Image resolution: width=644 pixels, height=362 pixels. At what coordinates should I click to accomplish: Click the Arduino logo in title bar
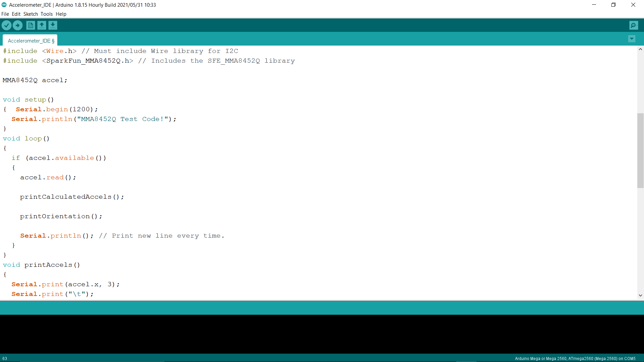[x=4, y=5]
